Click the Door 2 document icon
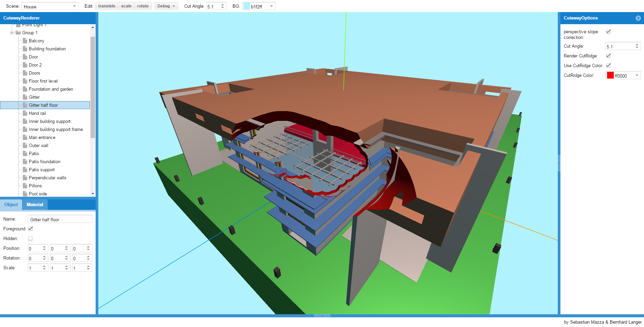Screen dimensions: 644x327 tap(25, 65)
